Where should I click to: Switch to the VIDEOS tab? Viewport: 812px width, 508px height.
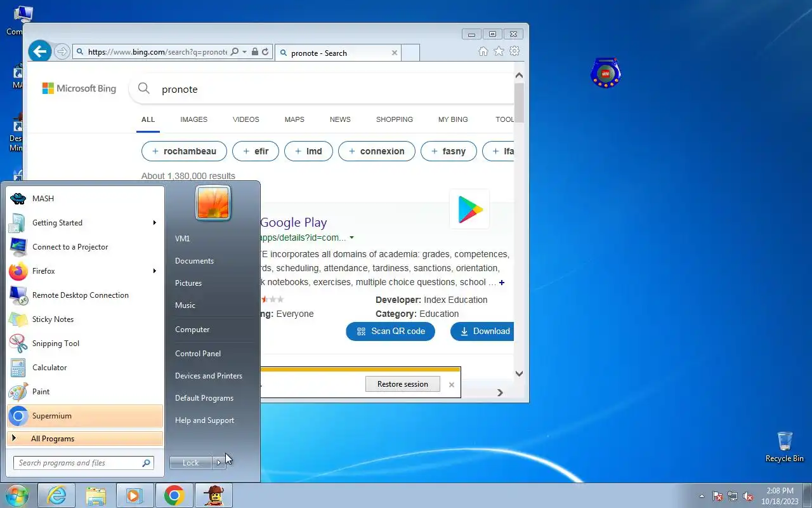click(x=246, y=119)
